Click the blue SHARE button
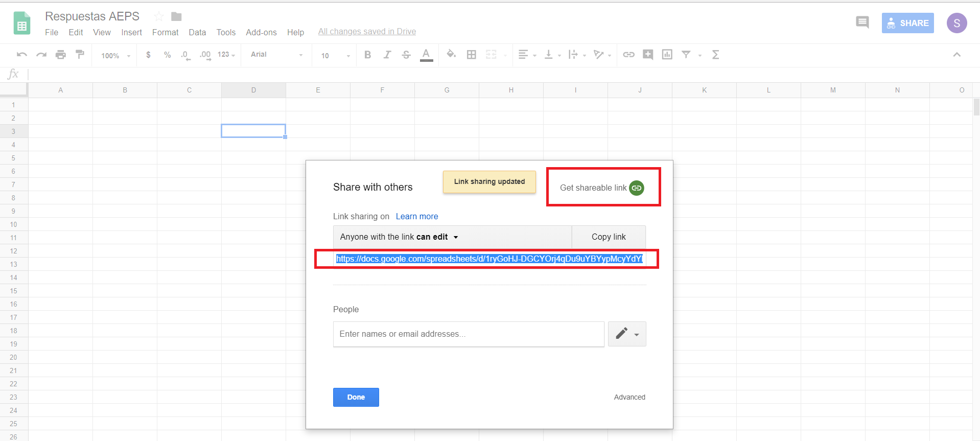Image resolution: width=980 pixels, height=441 pixels. click(907, 23)
